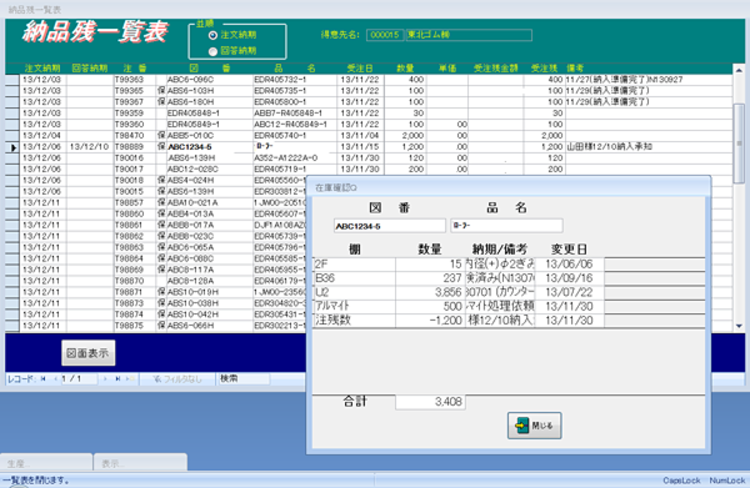Click shelf cell B36 in stock dialog

[354, 278]
